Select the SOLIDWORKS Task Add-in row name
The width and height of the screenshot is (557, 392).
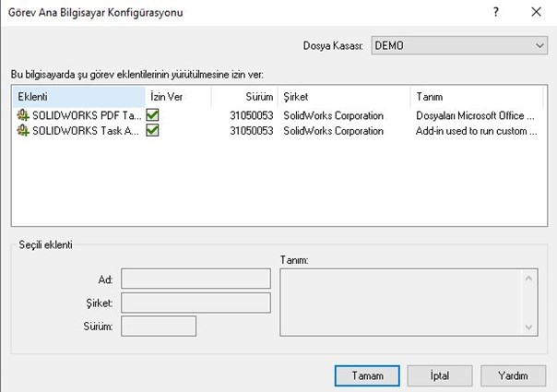(86, 131)
